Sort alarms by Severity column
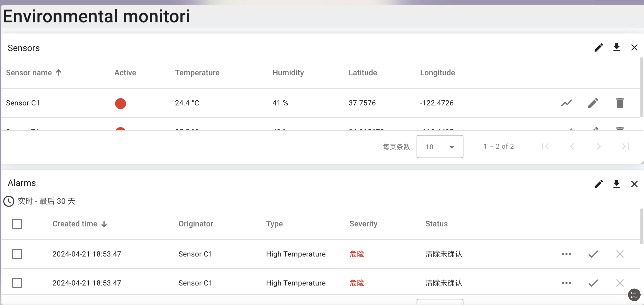This screenshot has height=305, width=644. tap(363, 224)
